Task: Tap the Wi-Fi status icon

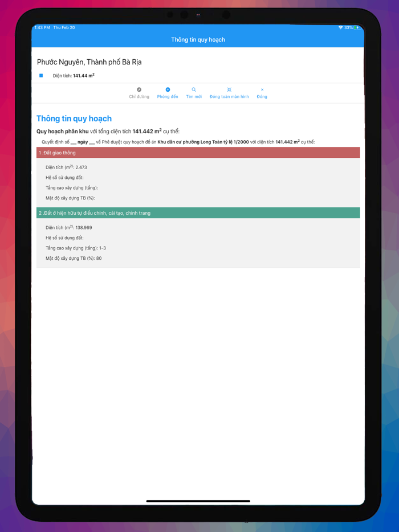Action: click(x=340, y=27)
